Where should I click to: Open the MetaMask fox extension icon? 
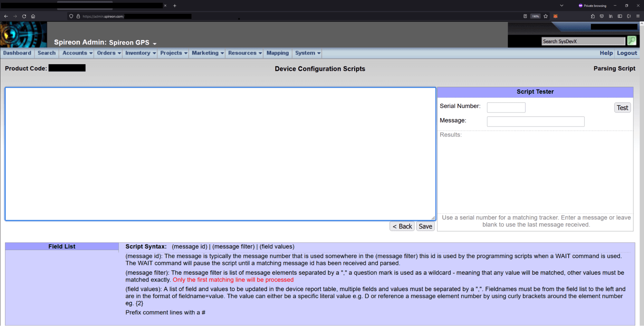(x=555, y=16)
